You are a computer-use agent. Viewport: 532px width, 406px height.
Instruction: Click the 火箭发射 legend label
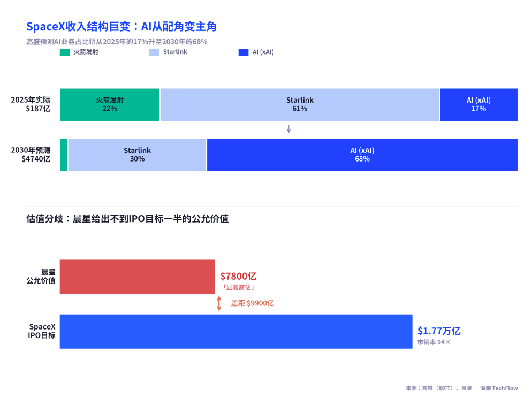(86, 52)
